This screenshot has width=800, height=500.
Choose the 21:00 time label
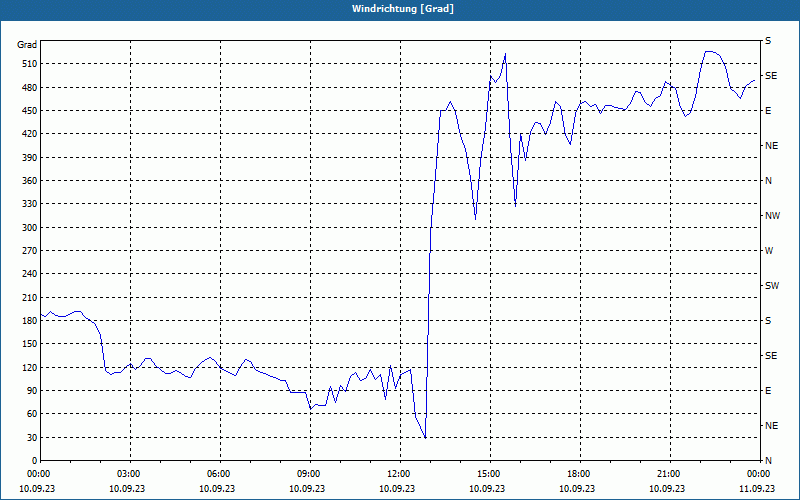point(670,474)
